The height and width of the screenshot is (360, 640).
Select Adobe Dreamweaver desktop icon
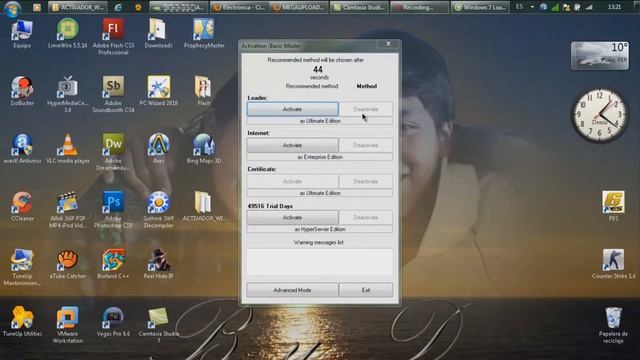pyautogui.click(x=113, y=152)
